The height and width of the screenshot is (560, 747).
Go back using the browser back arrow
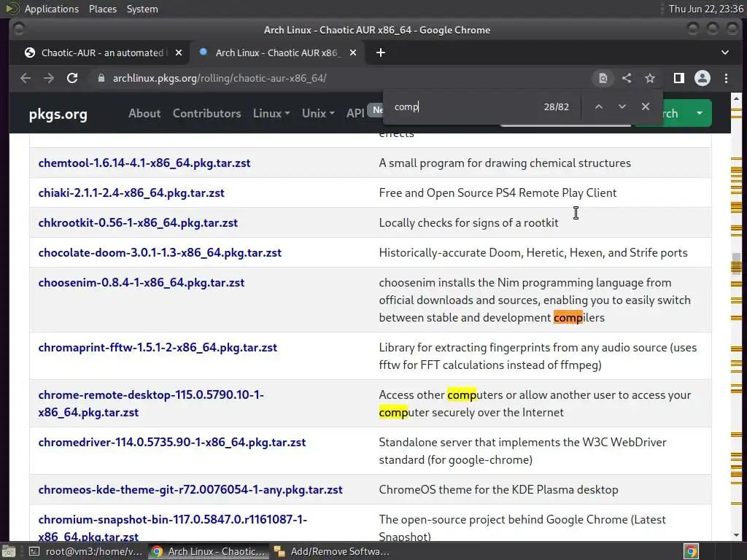click(26, 78)
